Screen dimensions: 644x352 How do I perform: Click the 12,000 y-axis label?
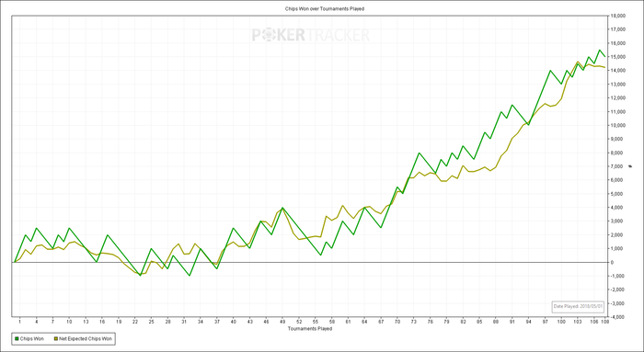coord(618,97)
